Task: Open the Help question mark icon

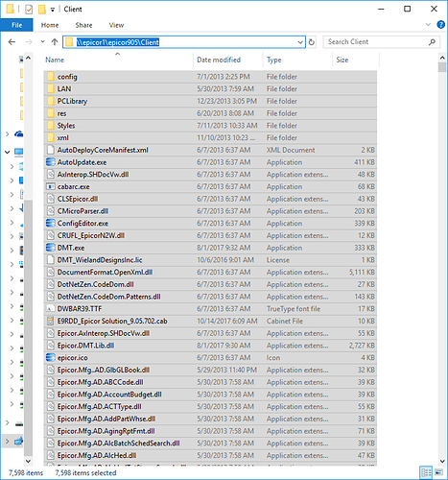Action: click(440, 25)
